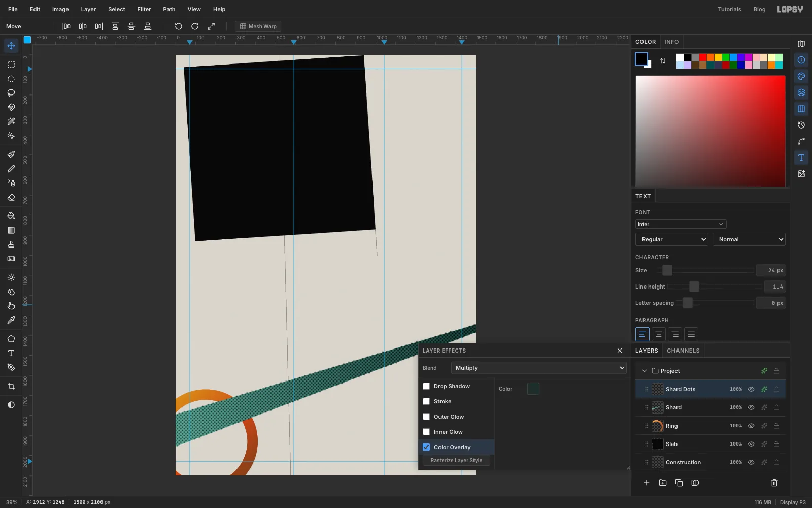Hide the Ring layer
The height and width of the screenshot is (508, 812).
(751, 426)
